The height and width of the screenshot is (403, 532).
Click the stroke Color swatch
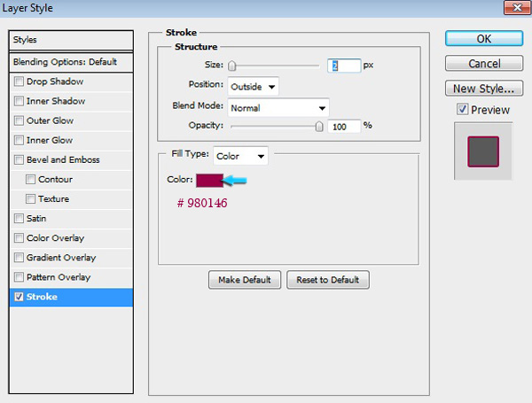point(209,180)
